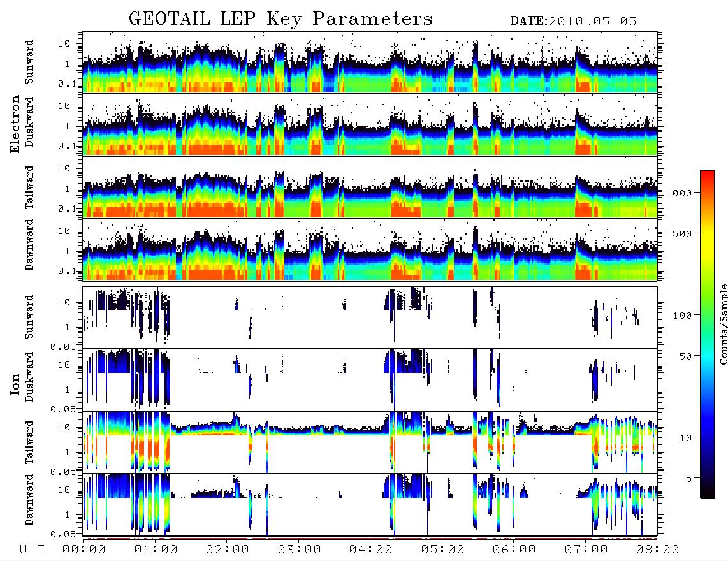Click the title 'GEOTAIL LEP Key Parameters'
The height and width of the screenshot is (561, 728).
(x=280, y=19)
